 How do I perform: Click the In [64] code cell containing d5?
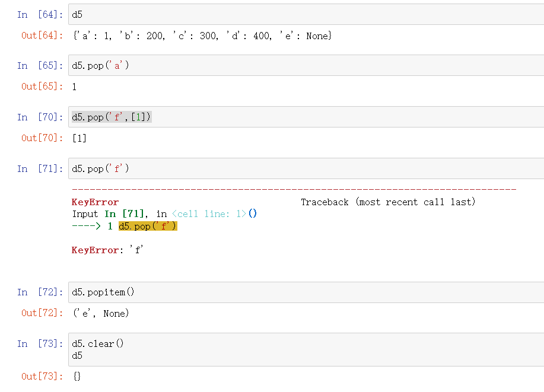[x=297, y=14]
